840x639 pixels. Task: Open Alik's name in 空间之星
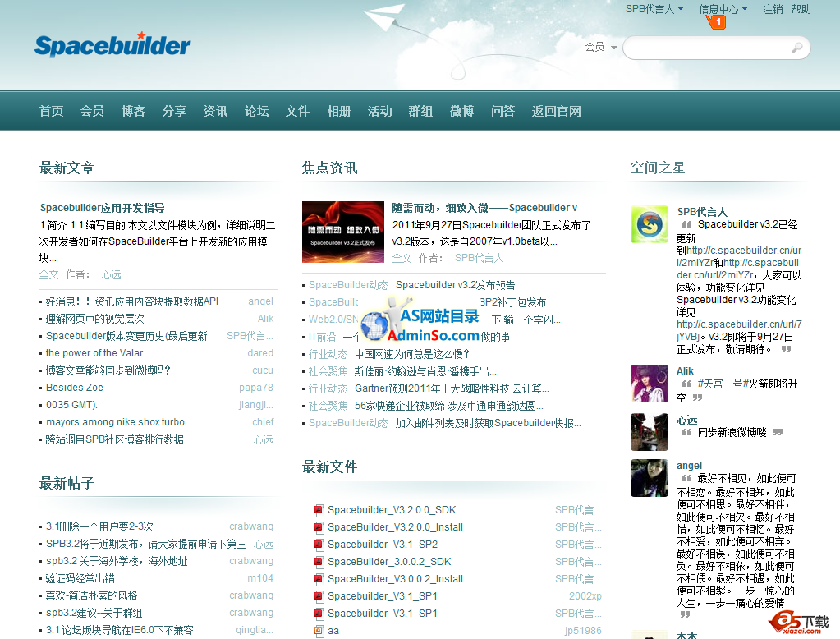tap(685, 371)
